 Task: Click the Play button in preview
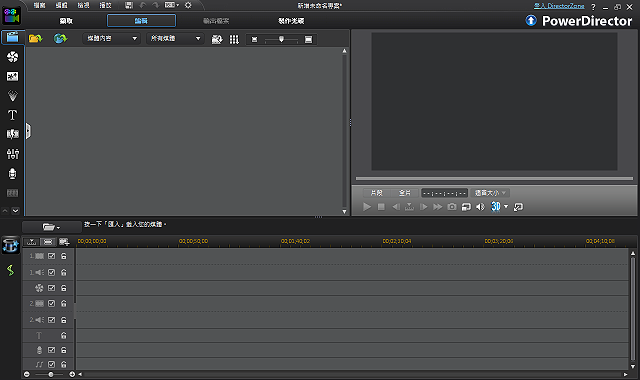[367, 207]
